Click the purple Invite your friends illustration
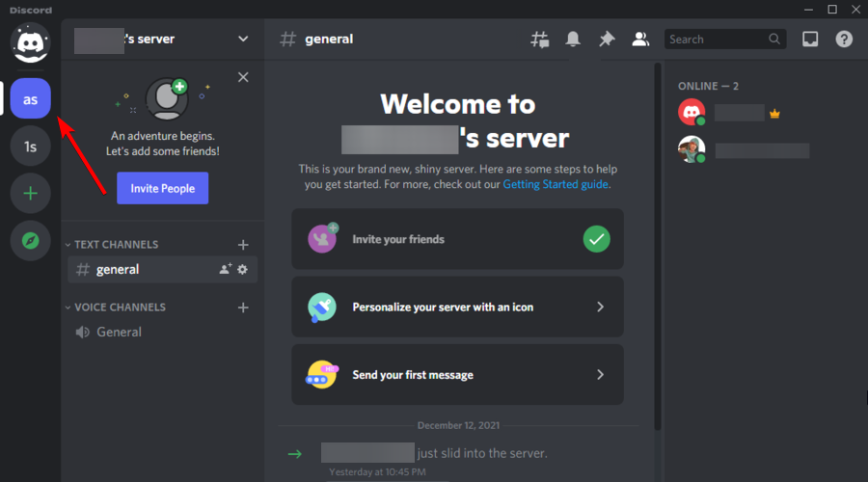Image resolution: width=868 pixels, height=482 pixels. (x=323, y=238)
